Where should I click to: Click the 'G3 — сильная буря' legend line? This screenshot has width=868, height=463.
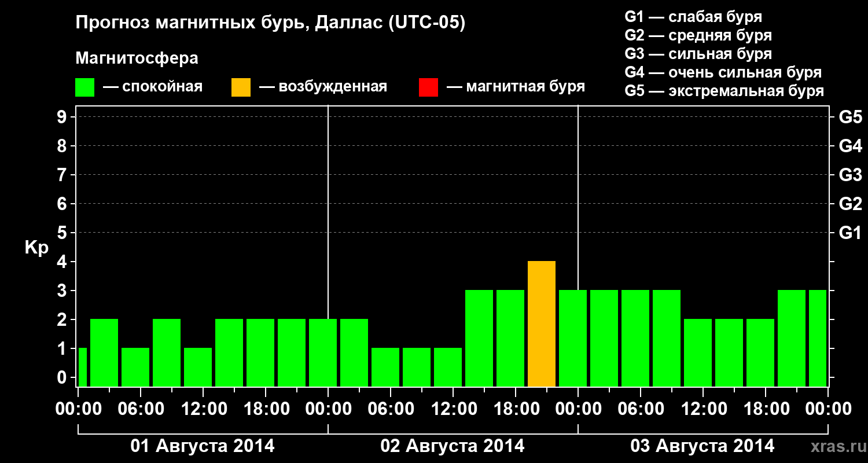click(x=698, y=54)
